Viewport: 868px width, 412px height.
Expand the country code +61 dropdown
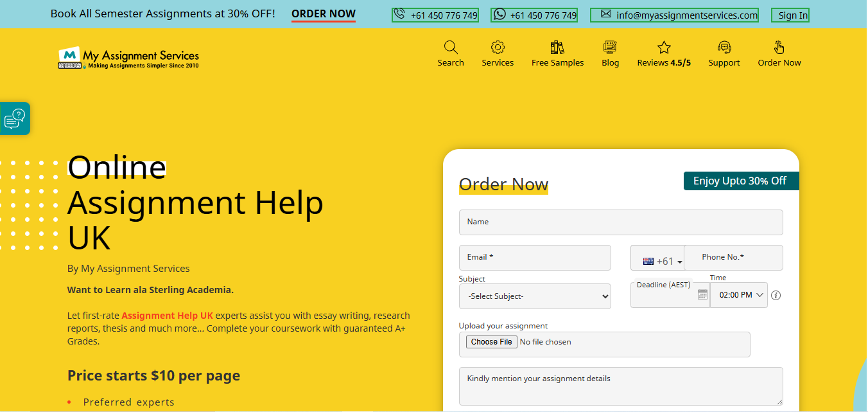point(661,260)
